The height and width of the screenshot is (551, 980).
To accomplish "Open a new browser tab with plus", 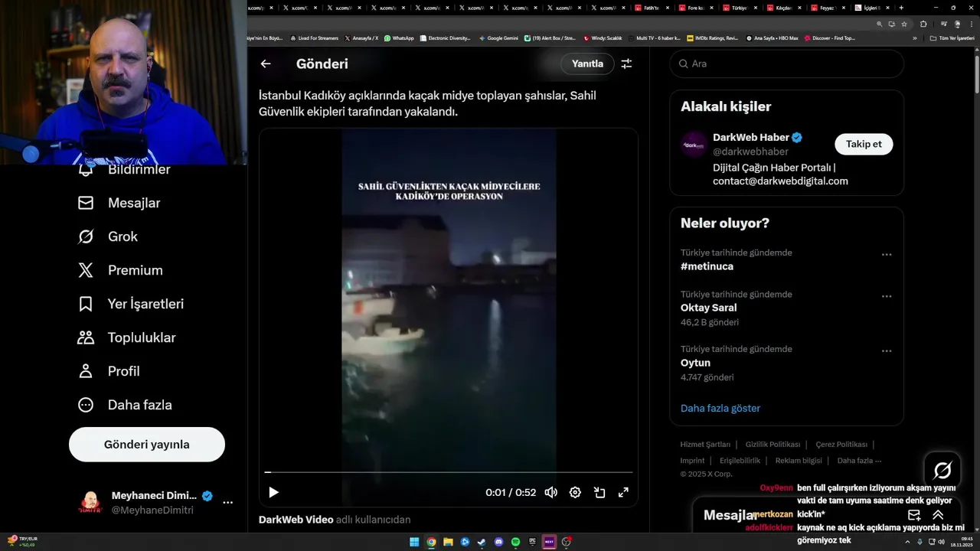I will coord(901,8).
